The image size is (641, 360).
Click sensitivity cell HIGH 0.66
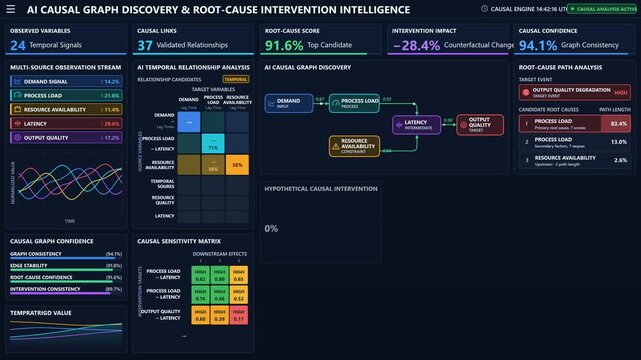(220, 295)
